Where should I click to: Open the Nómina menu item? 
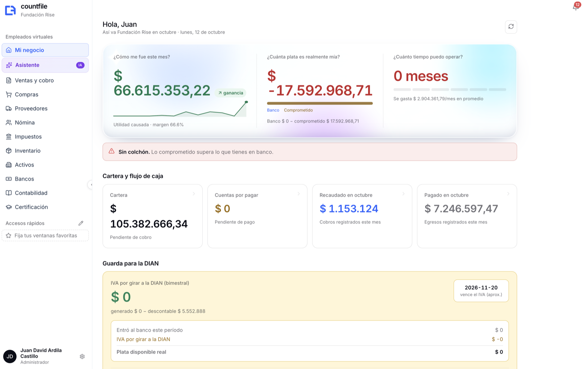click(x=45, y=122)
